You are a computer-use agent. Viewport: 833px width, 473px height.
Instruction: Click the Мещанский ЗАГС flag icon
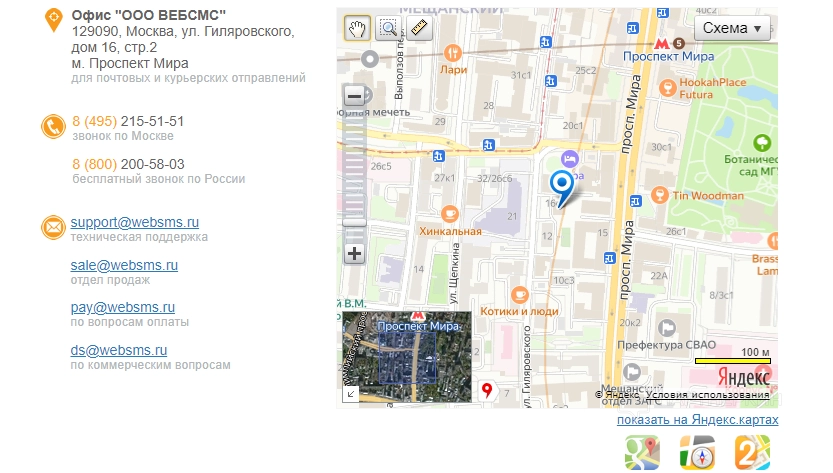coord(632,372)
